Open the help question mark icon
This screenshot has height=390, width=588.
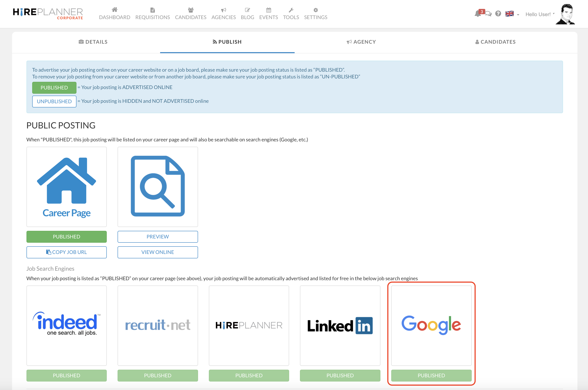[x=498, y=14]
